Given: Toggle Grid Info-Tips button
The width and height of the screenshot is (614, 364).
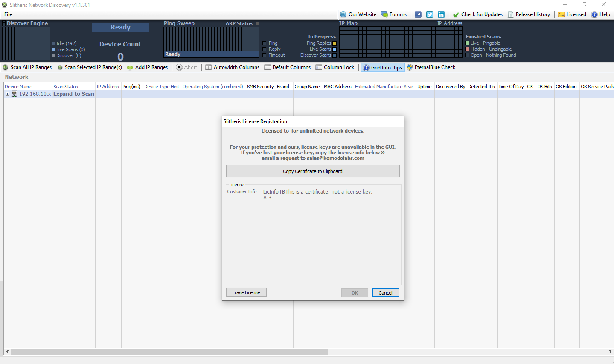Looking at the screenshot, I should pos(383,67).
